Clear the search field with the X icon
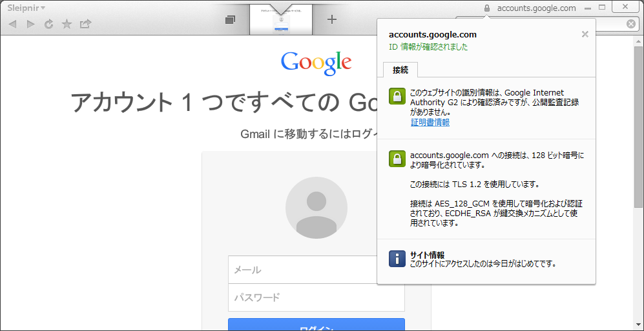Image resolution: width=644 pixels, height=331 pixels. click(631, 25)
